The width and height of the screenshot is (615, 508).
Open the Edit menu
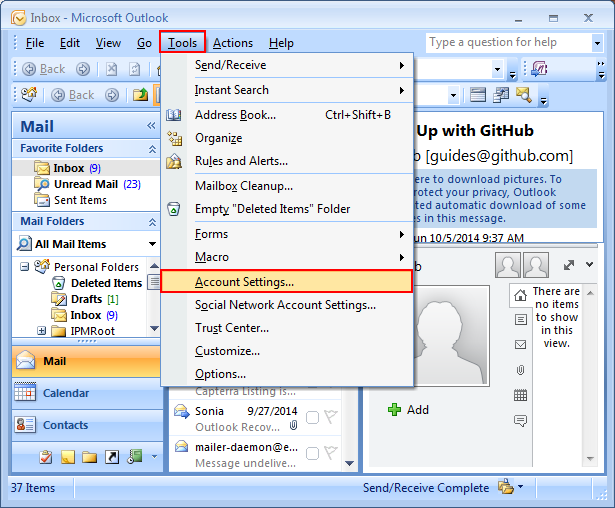tap(70, 43)
